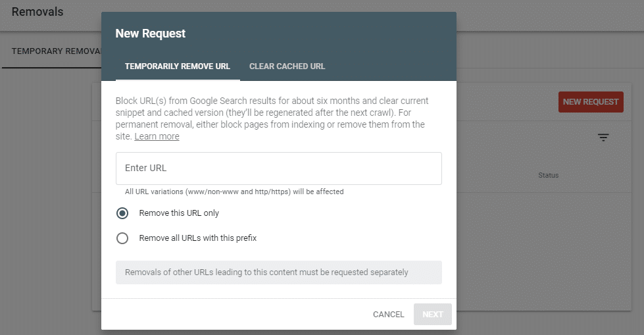Click the Cancel button in the dialog
Viewport: 644px width, 335px height.
tap(389, 315)
